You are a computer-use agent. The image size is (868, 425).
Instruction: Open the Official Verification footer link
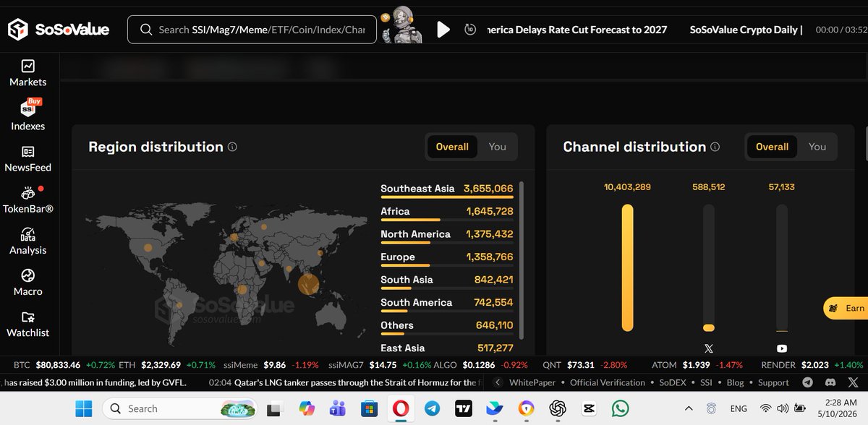point(608,382)
